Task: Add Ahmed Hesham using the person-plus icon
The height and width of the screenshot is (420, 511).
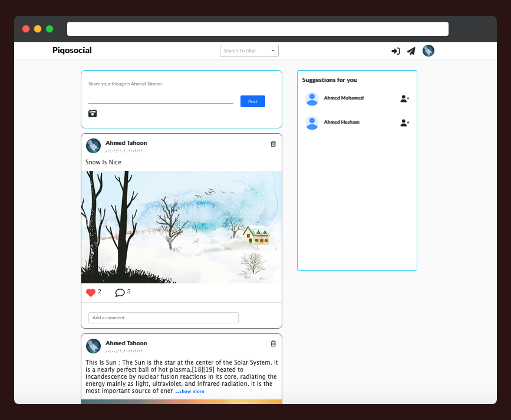Action: pos(404,123)
